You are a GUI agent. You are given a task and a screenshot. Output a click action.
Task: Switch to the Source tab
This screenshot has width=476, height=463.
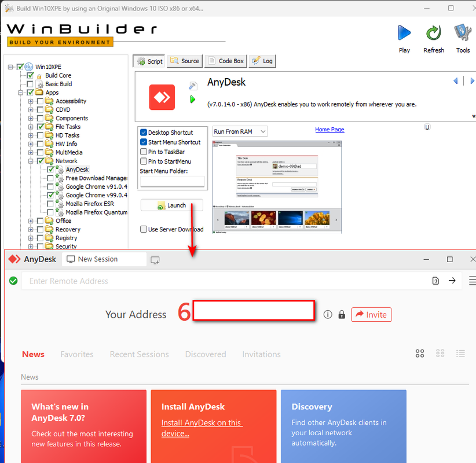tap(185, 61)
